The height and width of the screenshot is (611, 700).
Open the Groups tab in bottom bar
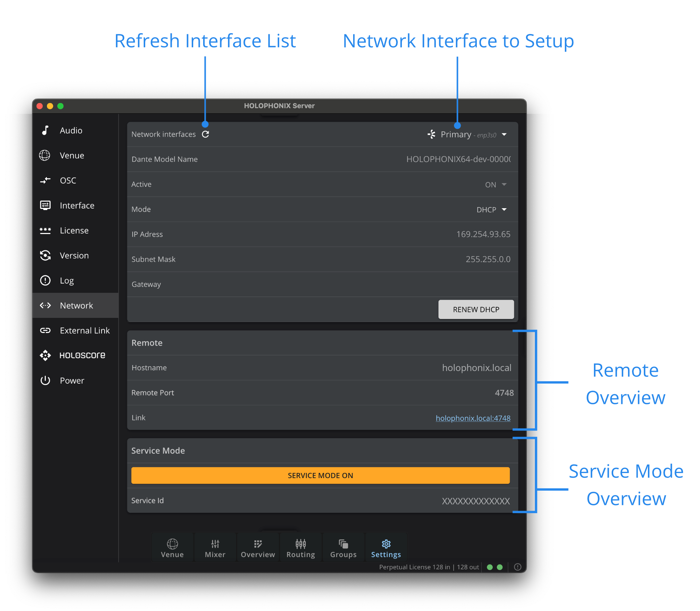tap(343, 548)
